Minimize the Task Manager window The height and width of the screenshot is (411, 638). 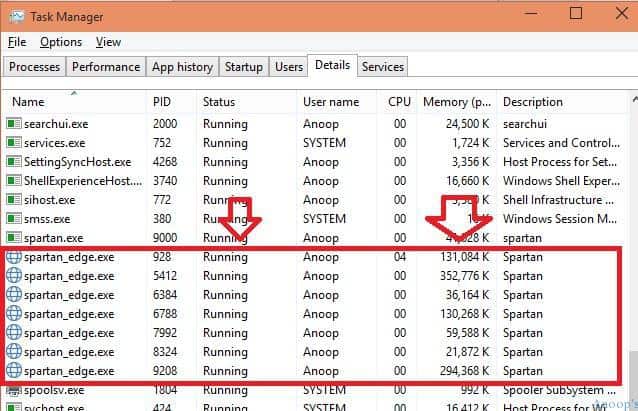point(531,14)
